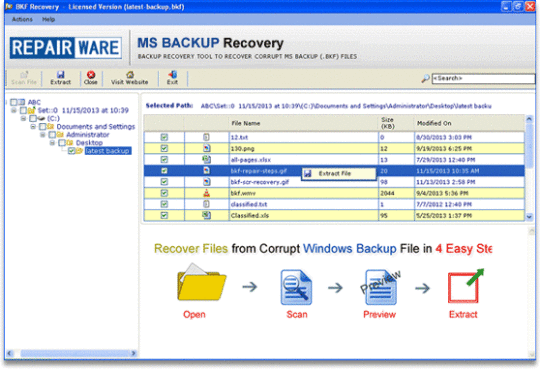Select the all-pages.xlsx file name

point(250,160)
